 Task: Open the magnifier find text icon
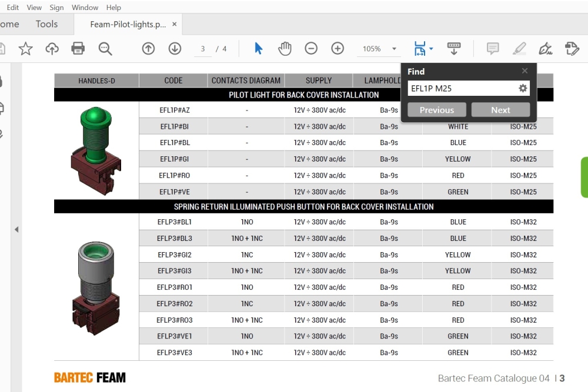(x=105, y=49)
